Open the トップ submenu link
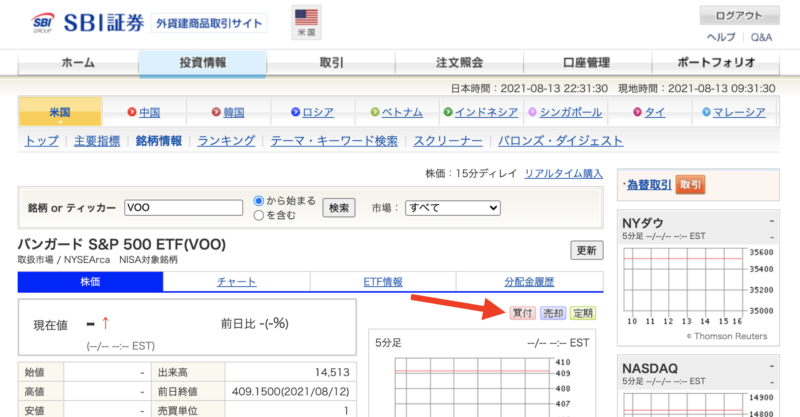Screen dimensions: 800x417 coord(41,141)
